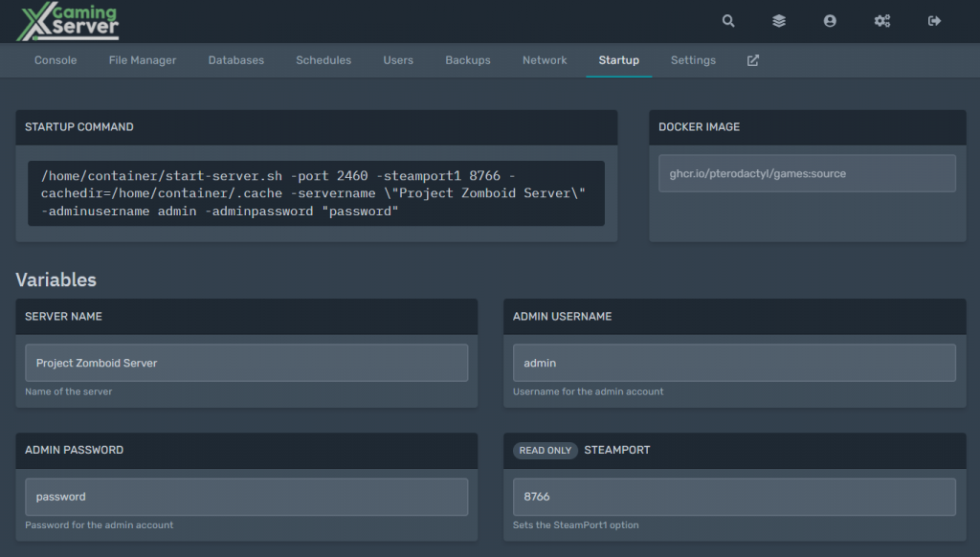Open the admin gears icon

[881, 21]
